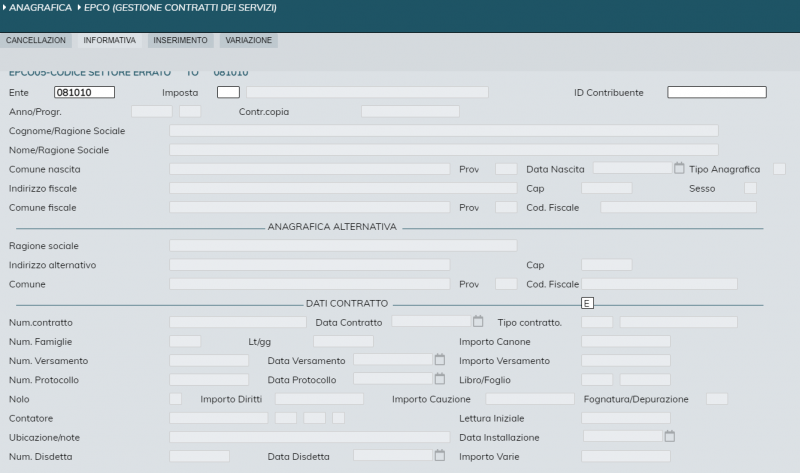
Task: Open the Data Nascita calendar picker
Action: (679, 168)
